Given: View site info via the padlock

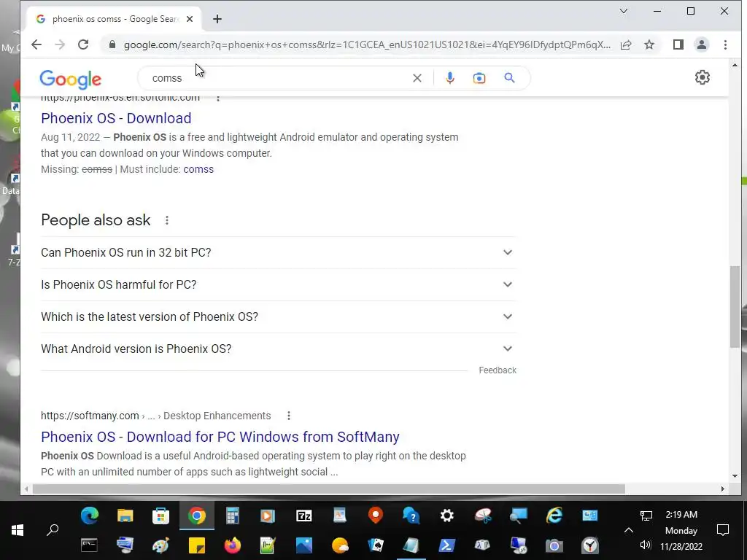Looking at the screenshot, I should (112, 44).
